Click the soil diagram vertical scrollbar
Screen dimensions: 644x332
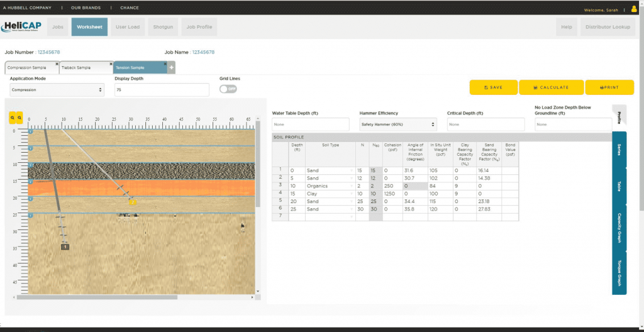[x=258, y=163]
